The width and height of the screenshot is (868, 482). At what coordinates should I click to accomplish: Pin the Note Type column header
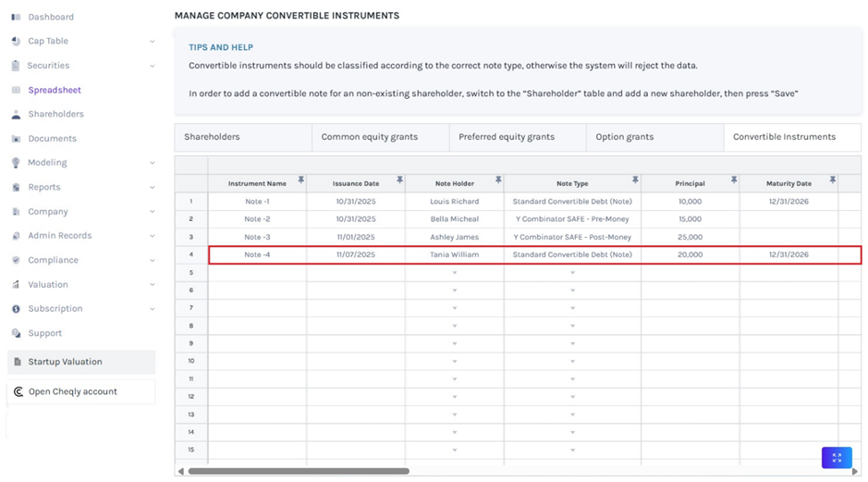coord(635,180)
